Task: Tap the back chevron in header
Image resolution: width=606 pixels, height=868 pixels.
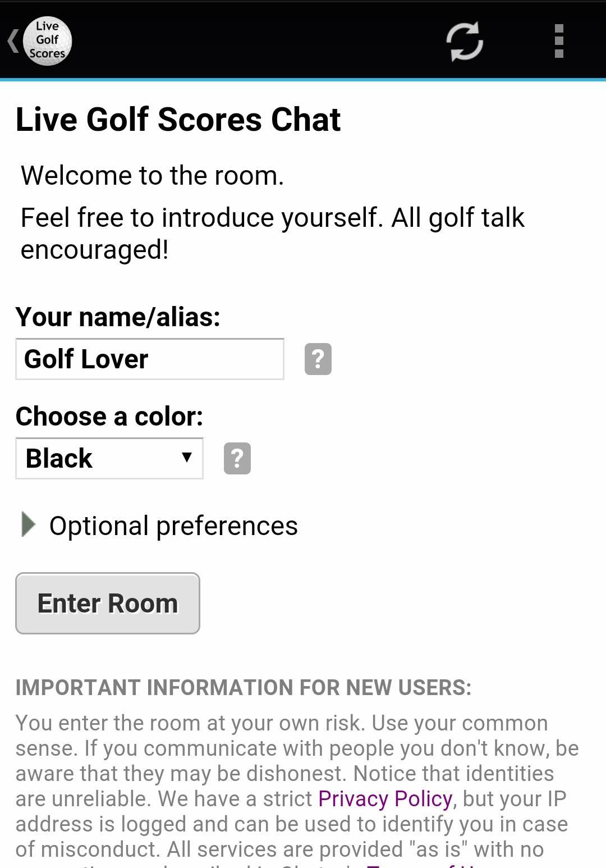Action: (12, 41)
